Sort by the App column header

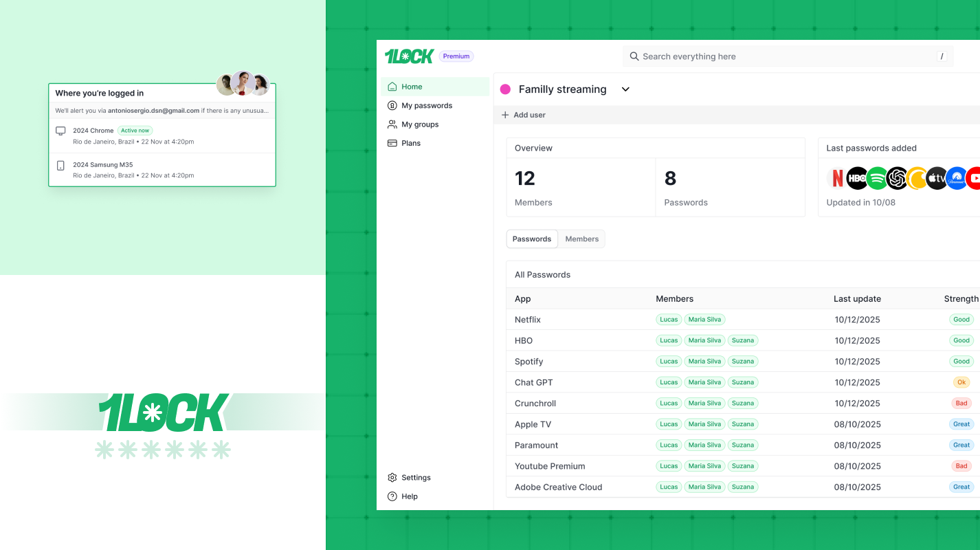[x=523, y=299]
